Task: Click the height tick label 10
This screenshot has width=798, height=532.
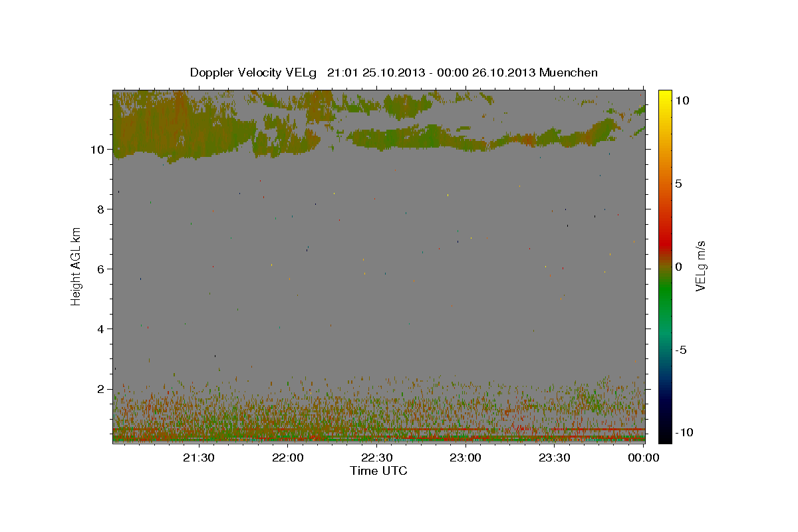Action: [98, 150]
